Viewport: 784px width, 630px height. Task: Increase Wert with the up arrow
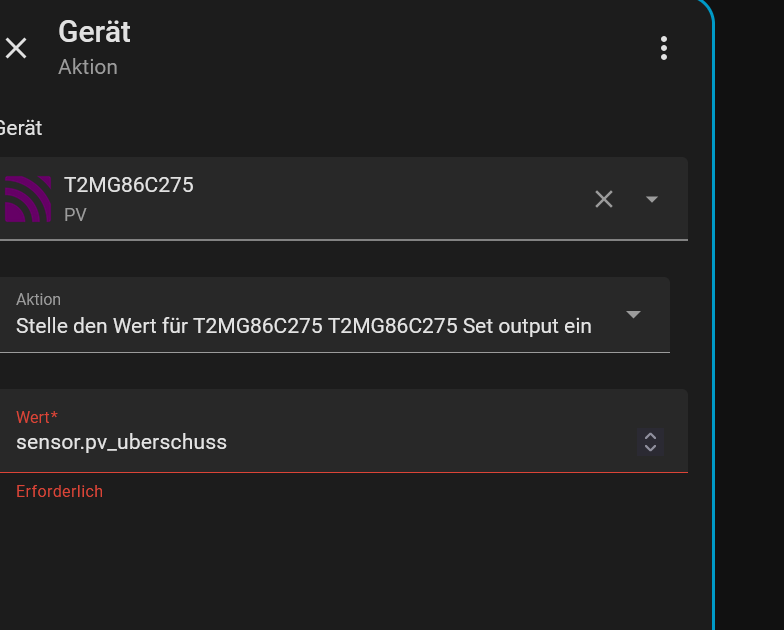(650, 436)
